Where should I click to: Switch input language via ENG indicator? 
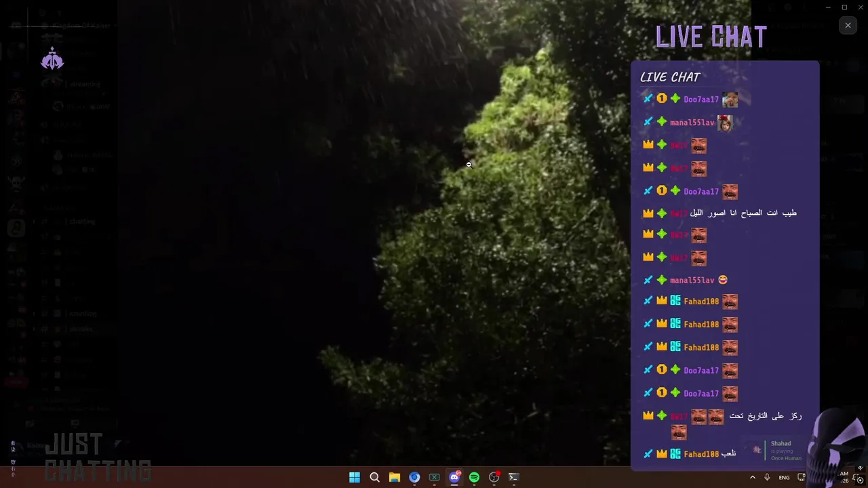784,477
